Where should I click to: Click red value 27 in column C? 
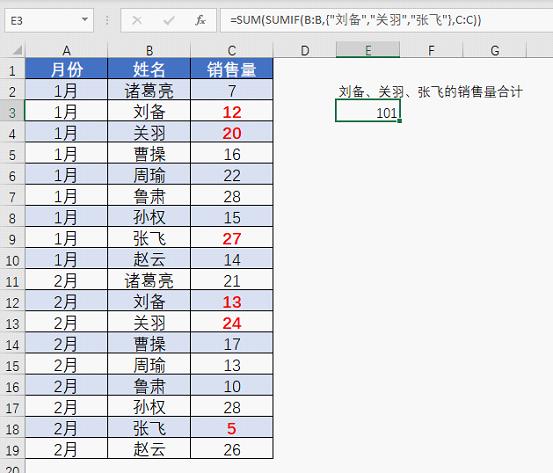[x=232, y=238]
